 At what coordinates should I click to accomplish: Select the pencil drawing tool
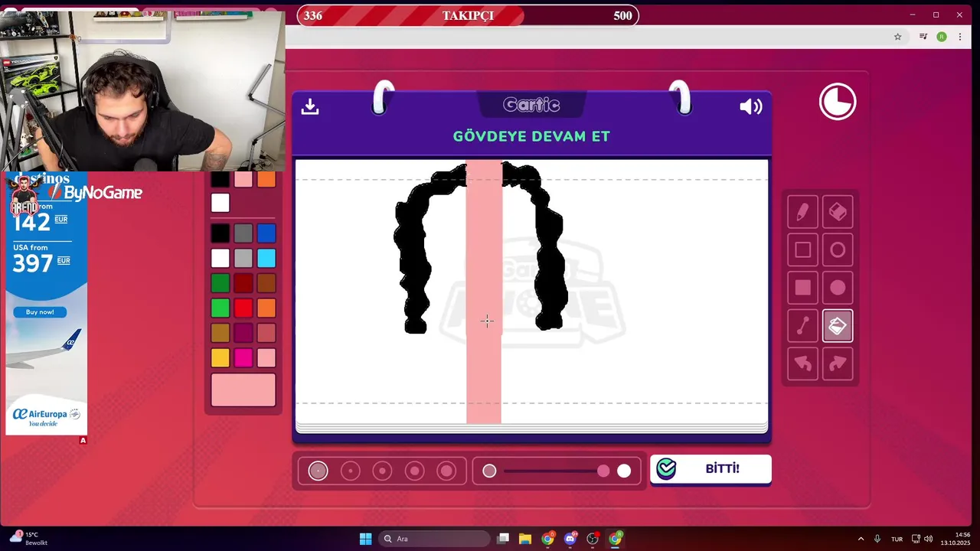(802, 212)
